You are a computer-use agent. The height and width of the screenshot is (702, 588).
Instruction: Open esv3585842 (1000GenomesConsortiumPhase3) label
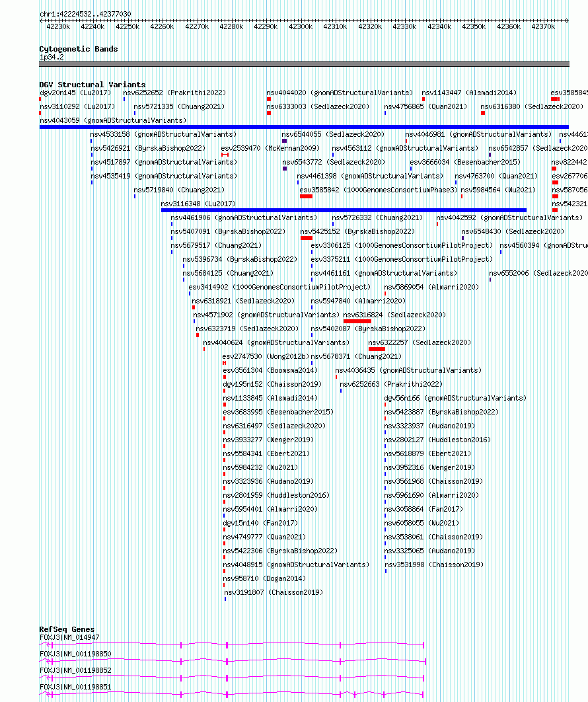[379, 190]
